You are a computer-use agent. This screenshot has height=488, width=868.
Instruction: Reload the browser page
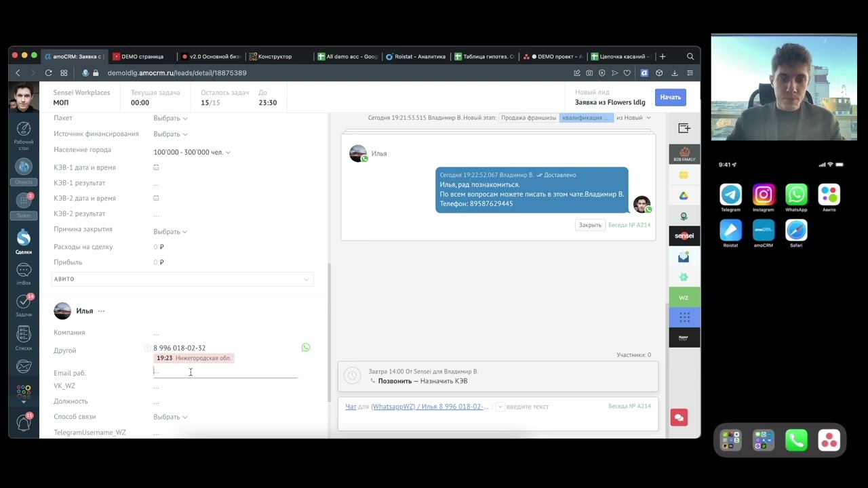click(x=48, y=73)
